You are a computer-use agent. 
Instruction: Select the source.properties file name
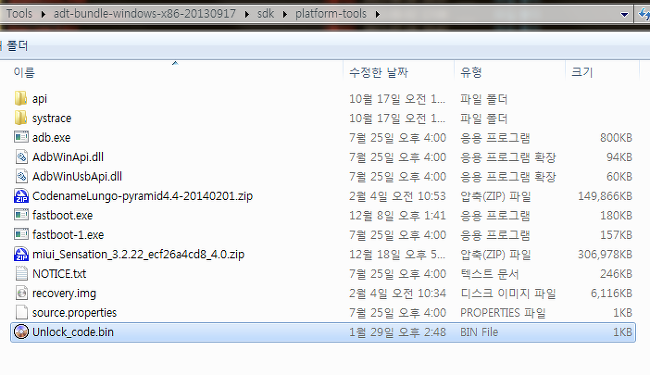tap(75, 312)
